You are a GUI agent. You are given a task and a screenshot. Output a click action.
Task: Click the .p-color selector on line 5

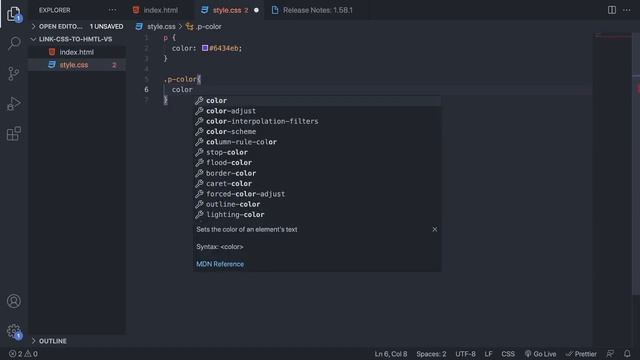[180, 79]
